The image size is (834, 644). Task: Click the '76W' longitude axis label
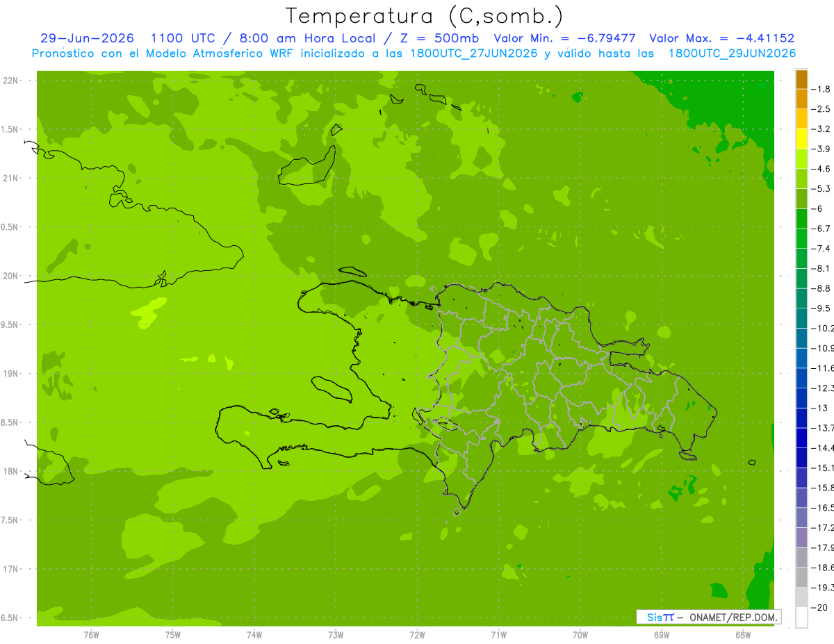[x=91, y=635]
